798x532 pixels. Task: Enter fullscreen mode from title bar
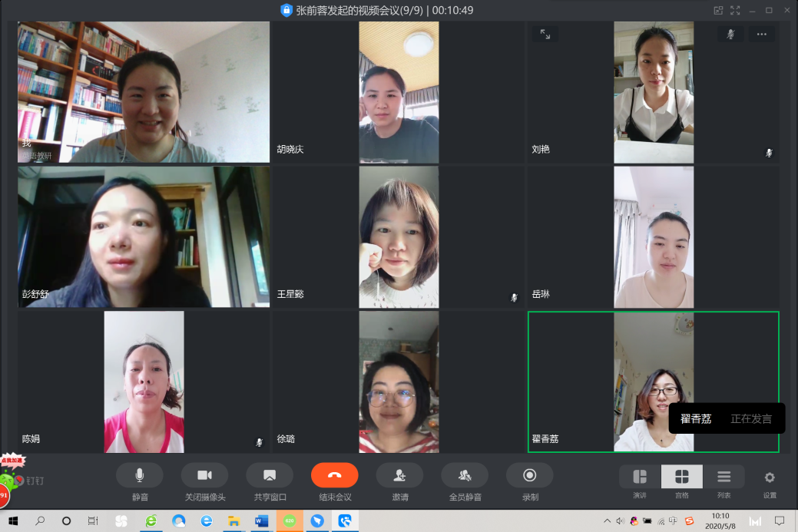point(735,10)
